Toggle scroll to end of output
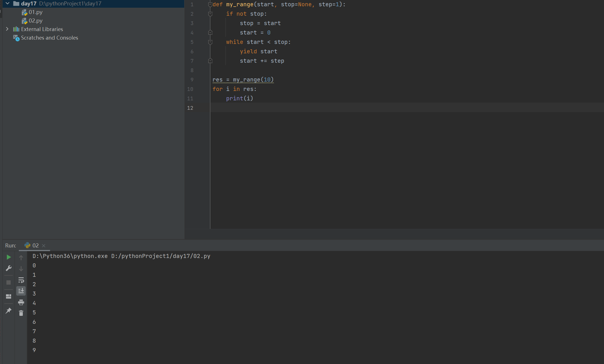 (x=21, y=291)
